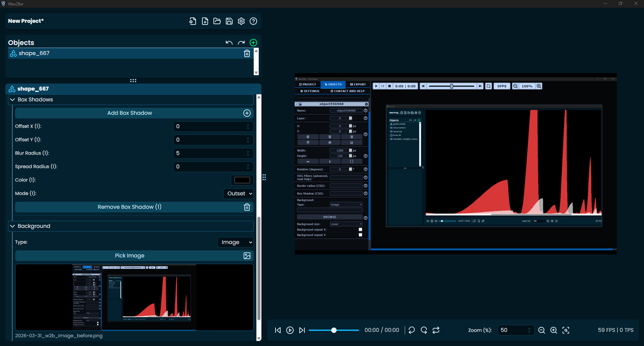644x346 pixels.
Task: Open the Mode dropdown set to Outset
Action: (x=238, y=194)
